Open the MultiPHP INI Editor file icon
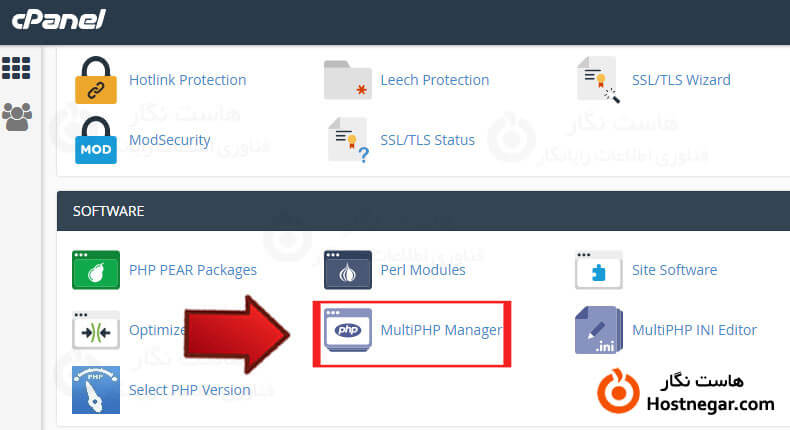Image resolution: width=790 pixels, height=430 pixels. pos(598,330)
